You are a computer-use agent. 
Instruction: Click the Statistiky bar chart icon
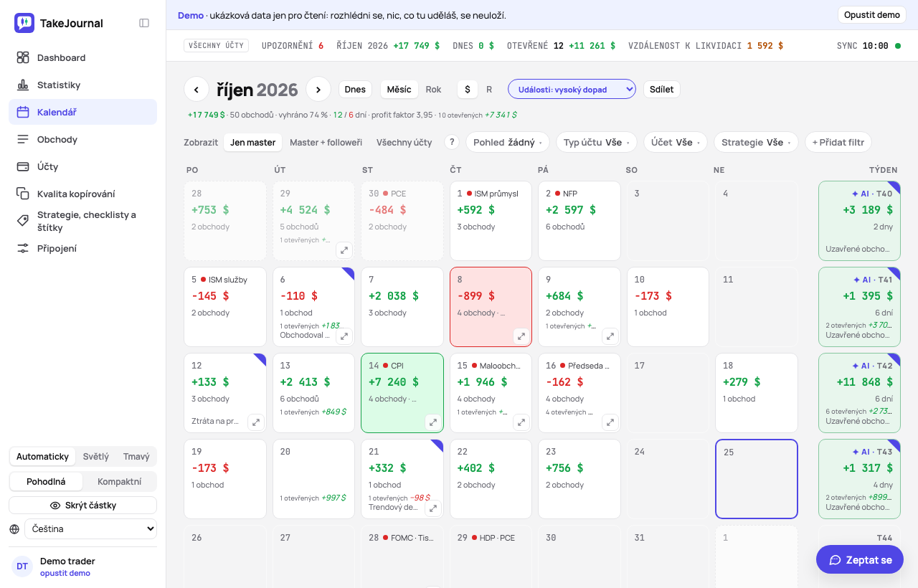(23, 85)
